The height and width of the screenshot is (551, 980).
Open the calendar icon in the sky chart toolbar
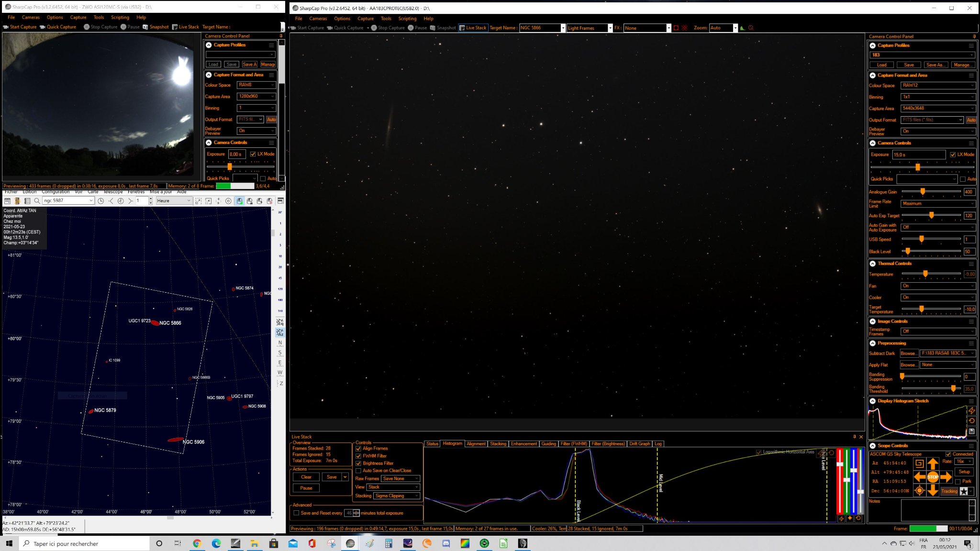pos(8,201)
